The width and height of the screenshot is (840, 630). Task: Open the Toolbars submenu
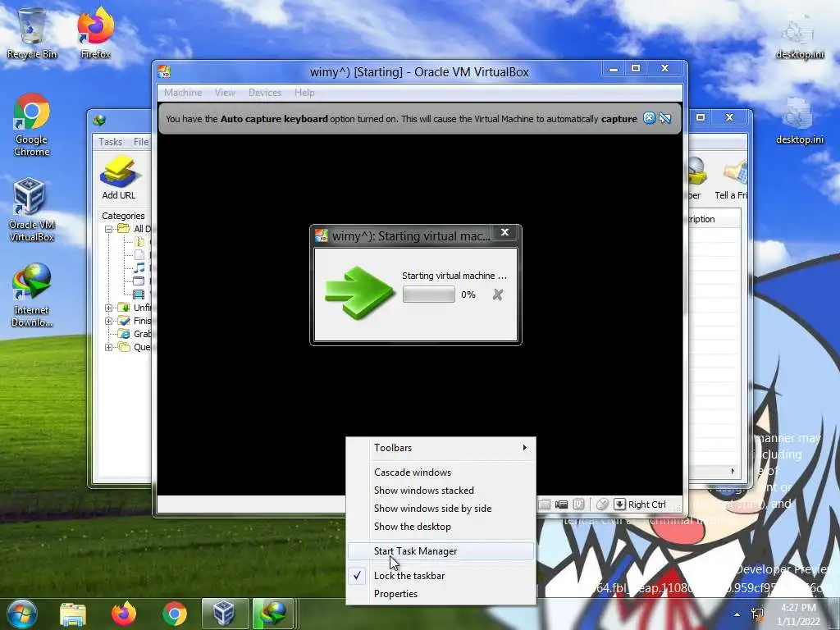tap(441, 447)
